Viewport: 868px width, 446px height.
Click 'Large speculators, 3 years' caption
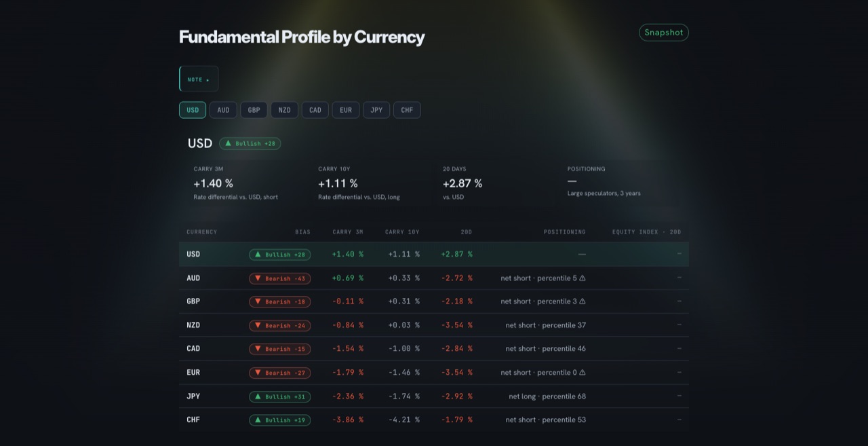tap(604, 193)
